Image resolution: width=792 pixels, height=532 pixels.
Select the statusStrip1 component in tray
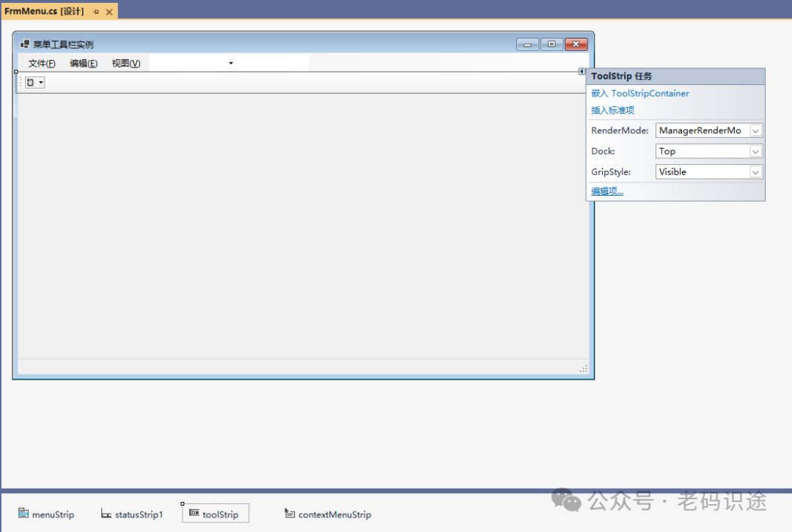click(x=132, y=514)
